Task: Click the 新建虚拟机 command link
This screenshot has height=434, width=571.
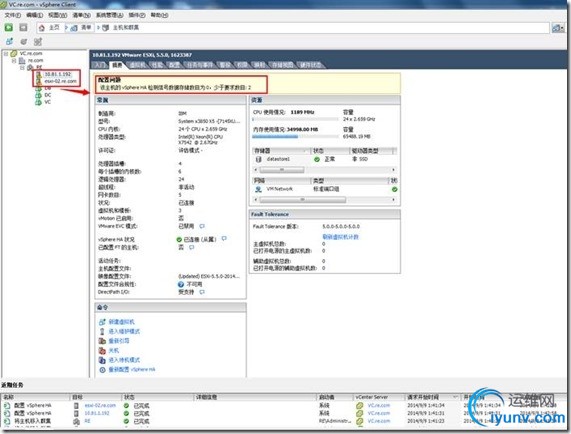Action: pyautogui.click(x=122, y=322)
